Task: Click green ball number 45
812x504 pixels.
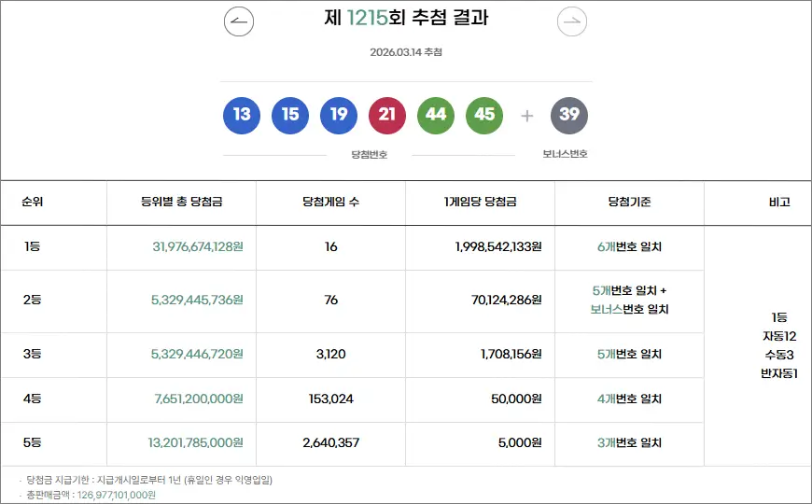Action: (x=484, y=115)
